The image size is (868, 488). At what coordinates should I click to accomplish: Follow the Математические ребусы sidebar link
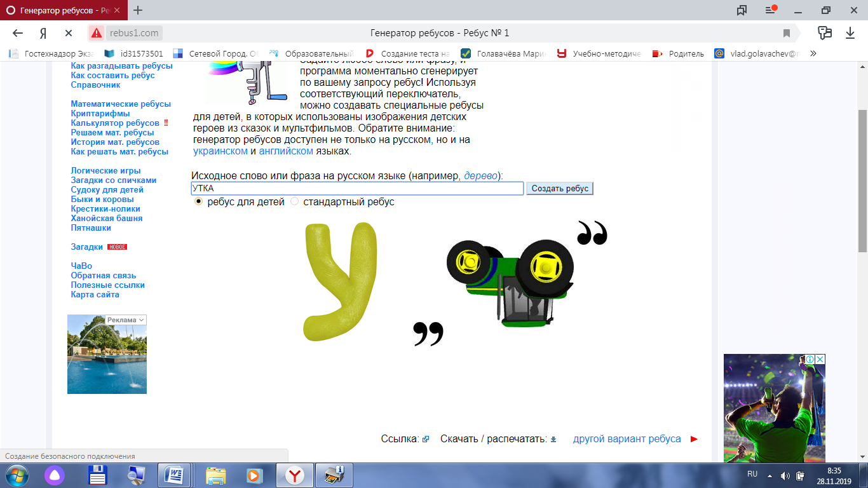pyautogui.click(x=121, y=104)
